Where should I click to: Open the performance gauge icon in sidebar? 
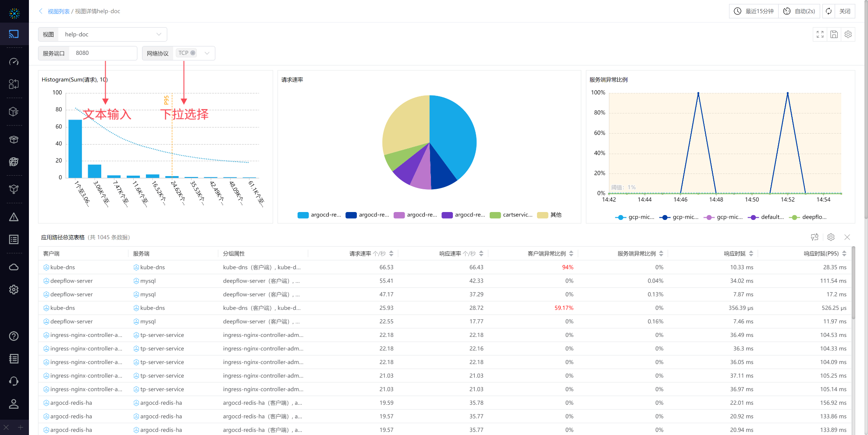[x=14, y=62]
